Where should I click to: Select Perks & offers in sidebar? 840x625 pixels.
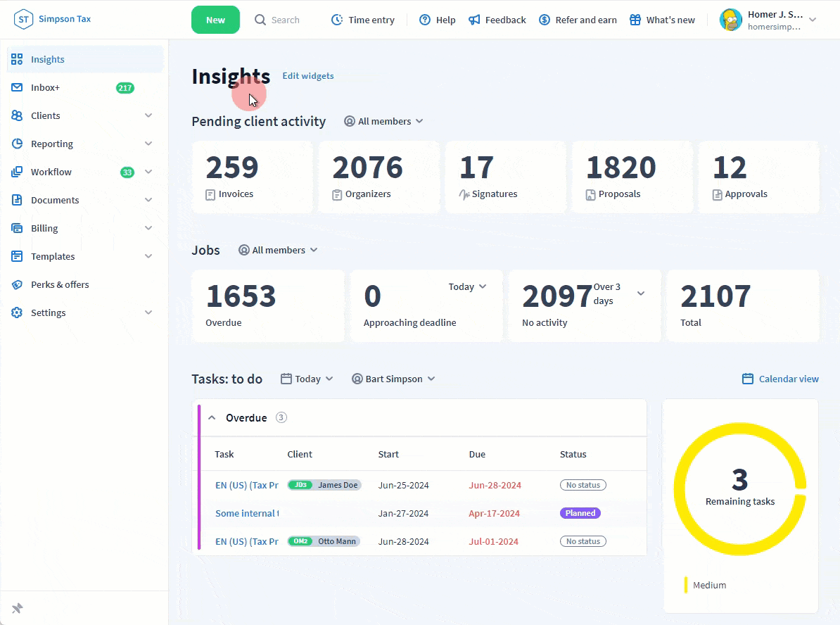tap(60, 284)
